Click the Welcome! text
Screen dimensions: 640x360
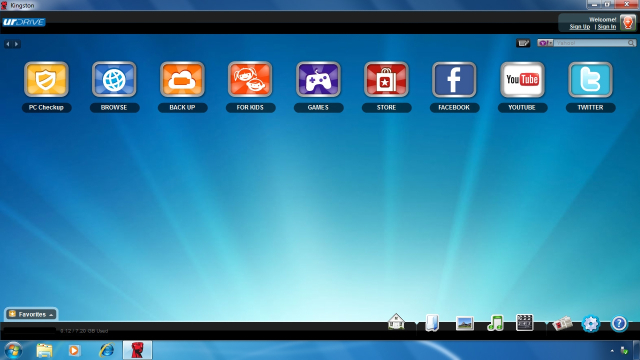(602, 19)
